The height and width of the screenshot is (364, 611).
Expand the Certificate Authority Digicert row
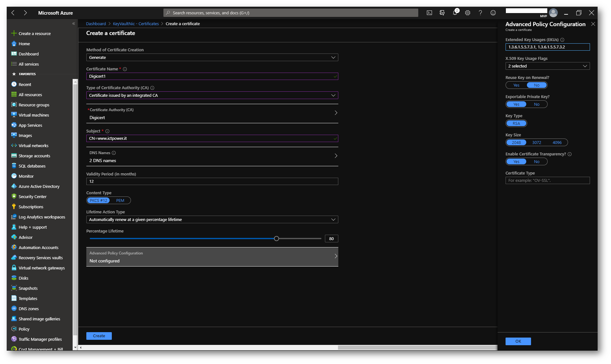click(212, 114)
